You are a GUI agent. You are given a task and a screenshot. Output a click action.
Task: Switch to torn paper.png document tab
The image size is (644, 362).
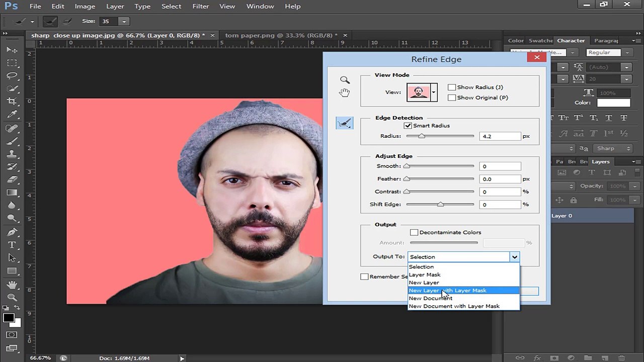coord(282,35)
